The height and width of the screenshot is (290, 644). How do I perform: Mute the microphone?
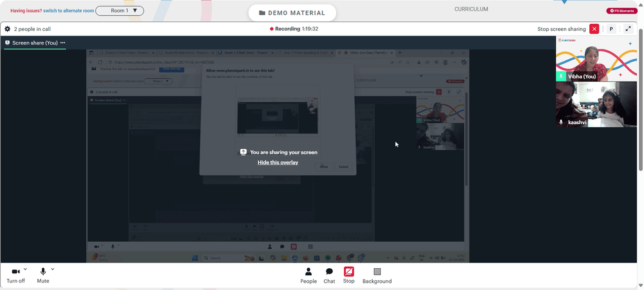[43, 275]
